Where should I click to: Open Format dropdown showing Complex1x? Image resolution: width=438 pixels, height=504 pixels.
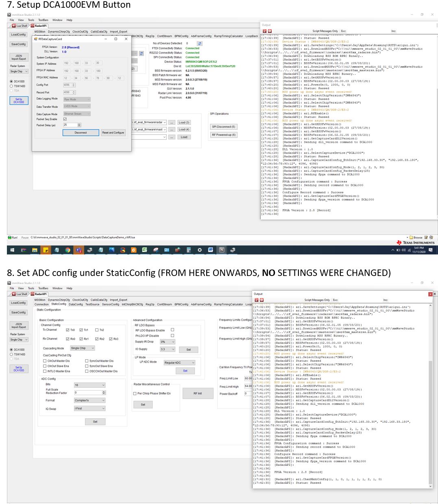tap(90, 400)
